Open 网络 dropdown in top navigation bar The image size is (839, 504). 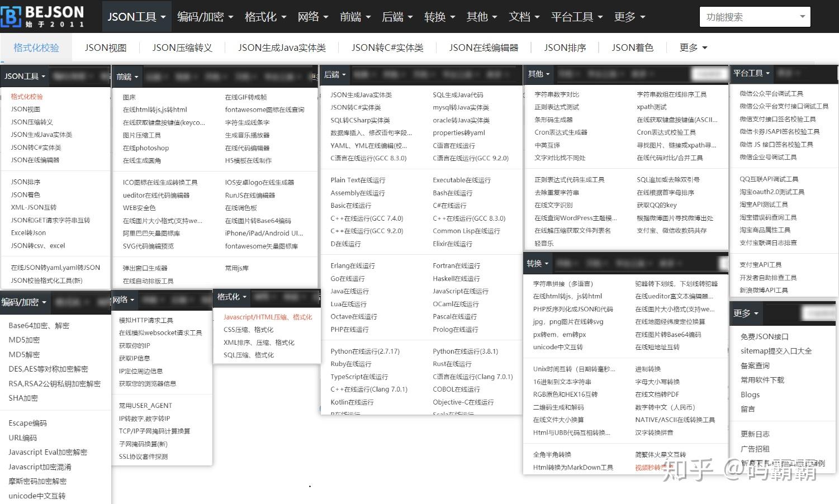[x=313, y=17]
